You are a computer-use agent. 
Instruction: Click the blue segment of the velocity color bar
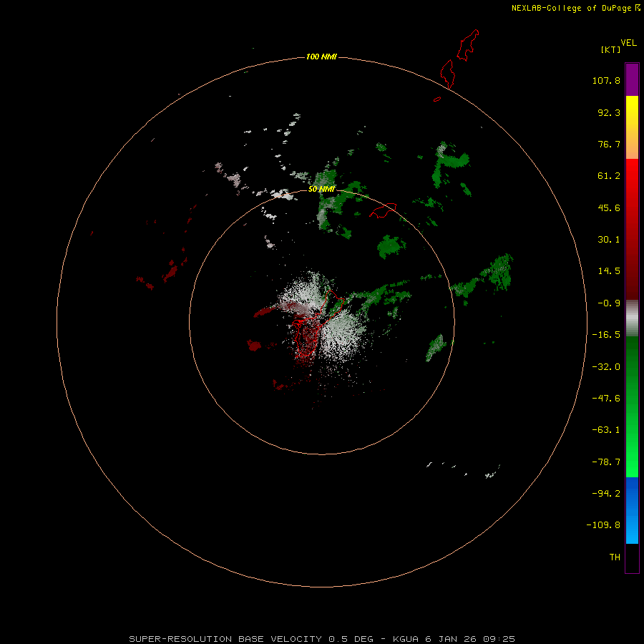(x=632, y=510)
